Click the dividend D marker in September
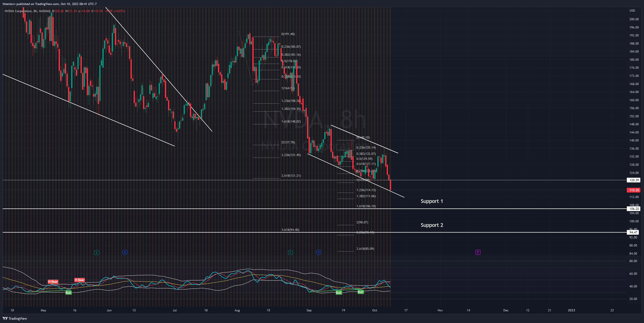The height and width of the screenshot is (323, 644). coord(319,252)
